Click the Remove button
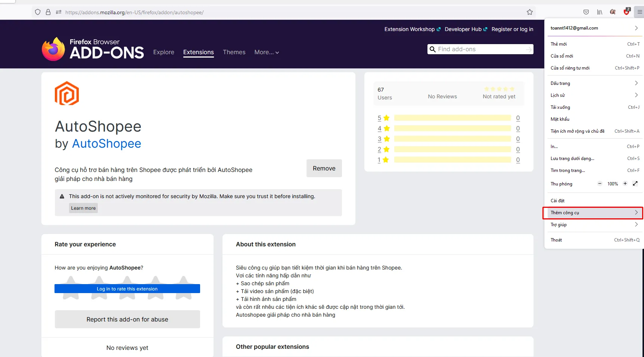 [x=324, y=168]
